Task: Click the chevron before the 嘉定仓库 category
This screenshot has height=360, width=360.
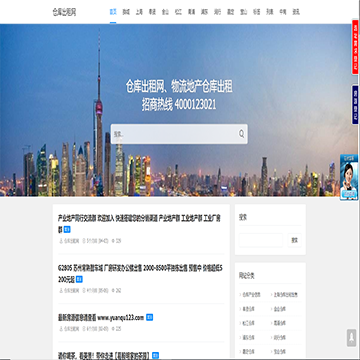Action: point(240,351)
